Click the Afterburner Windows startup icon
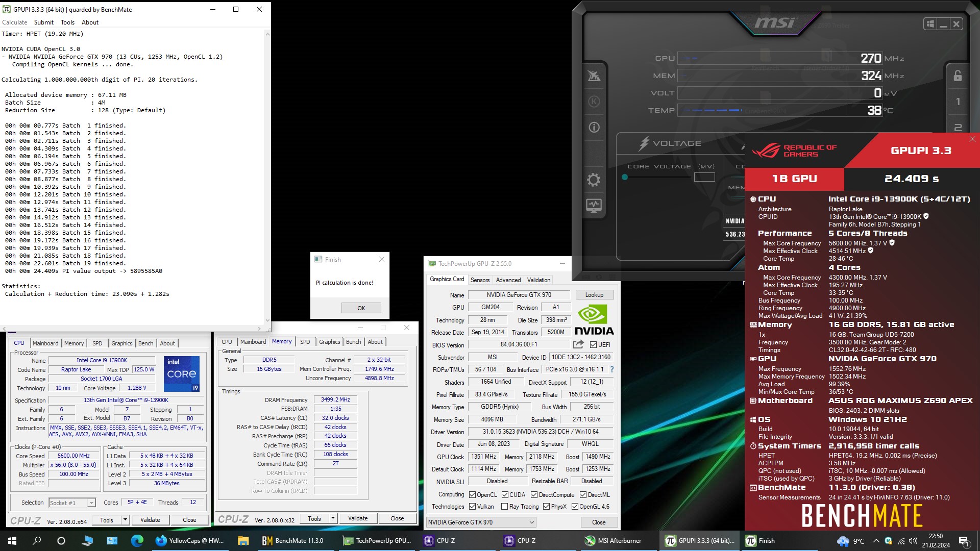This screenshot has height=551, width=980. click(x=930, y=24)
